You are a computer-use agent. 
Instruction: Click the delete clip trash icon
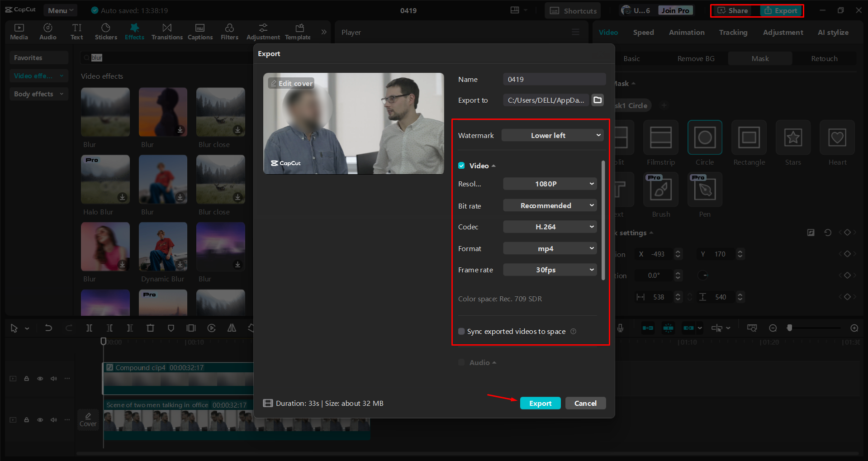[151, 328]
